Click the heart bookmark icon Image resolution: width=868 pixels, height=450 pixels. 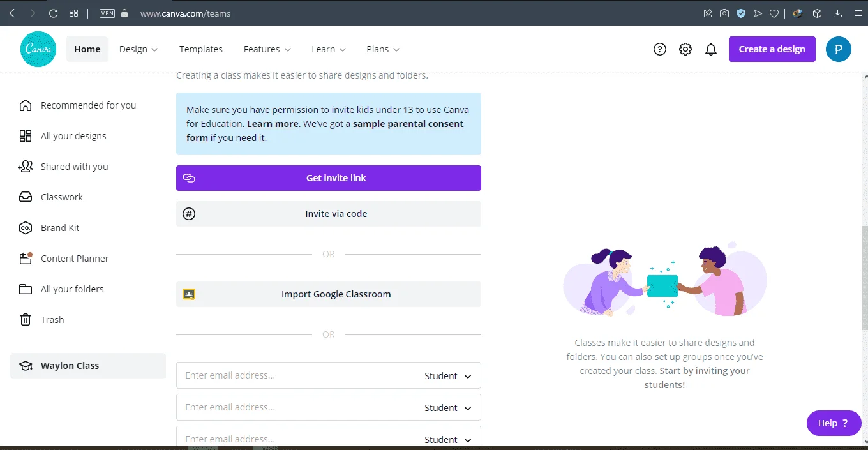tap(774, 13)
